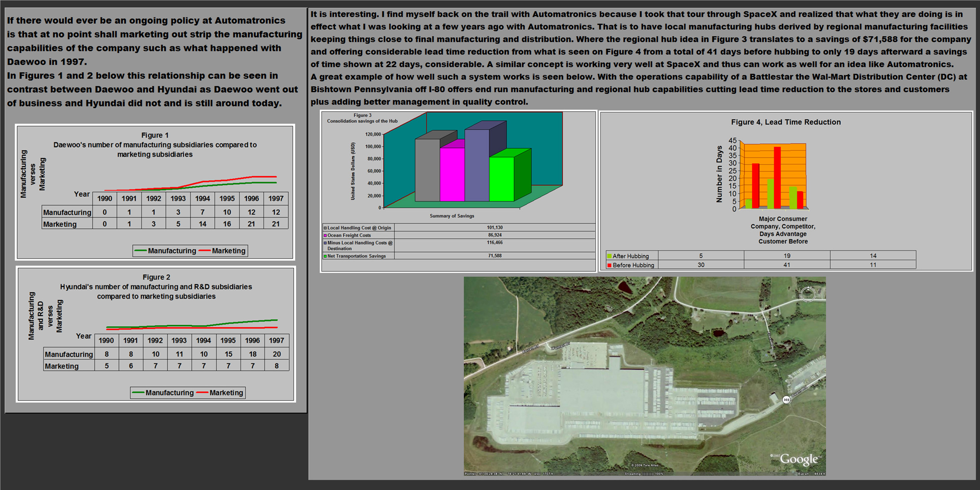Click the Marketing row label in Figure 2 table
980x490 pixels.
[x=62, y=366]
